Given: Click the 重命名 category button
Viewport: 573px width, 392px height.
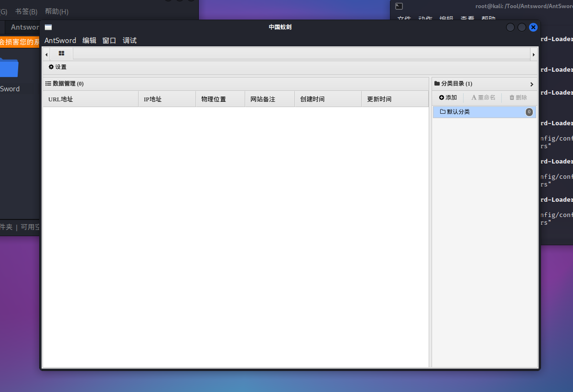Looking at the screenshot, I should (x=483, y=98).
